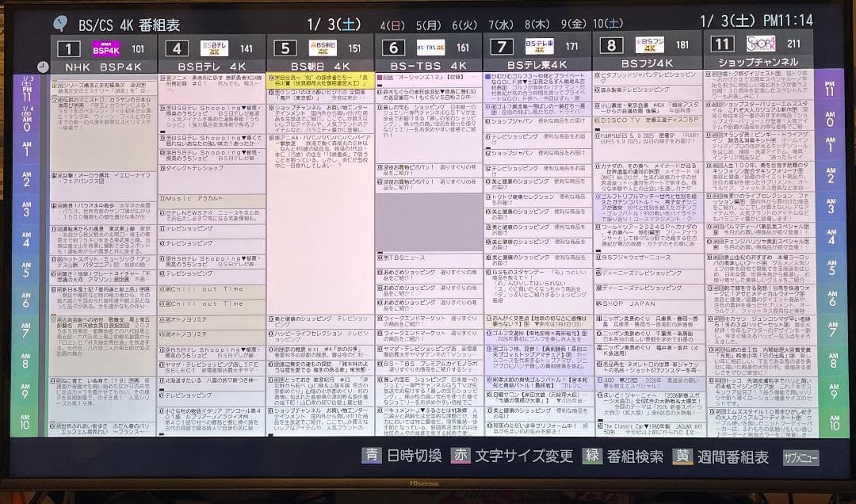Screen dimensions: 856x504
Task: Switch to the 4(日) date tab
Action: point(392,23)
